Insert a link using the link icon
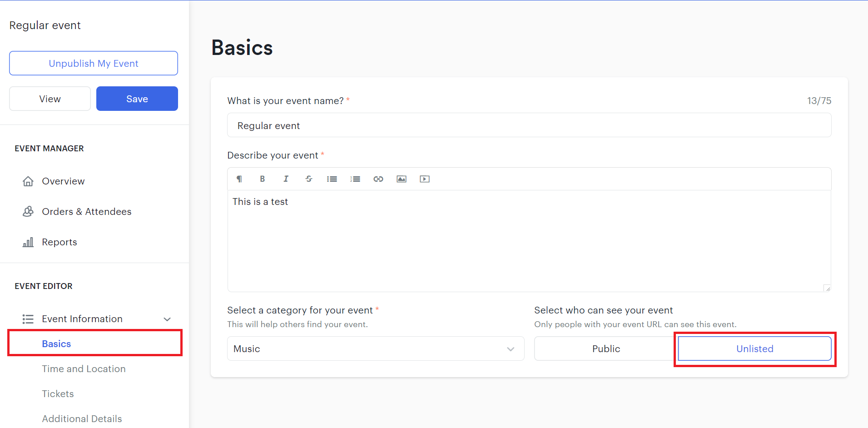868x428 pixels. pyautogui.click(x=378, y=179)
